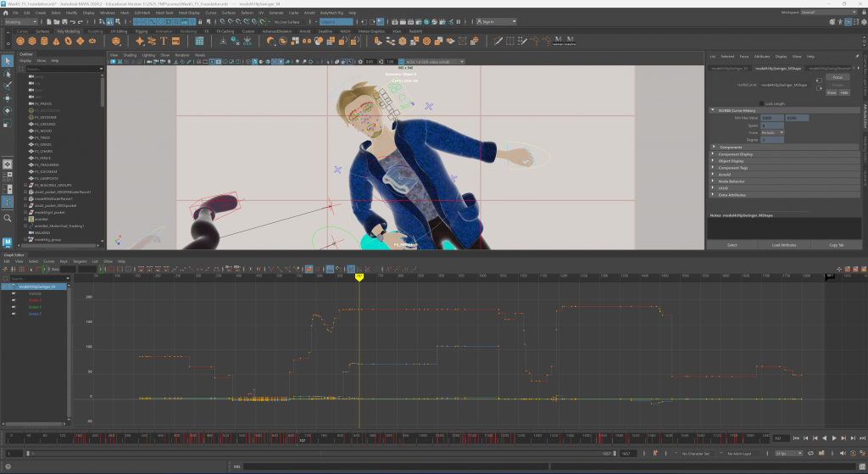This screenshot has height=474, width=868.
Task: Select the Rotate X curve channel
Action: (x=35, y=300)
